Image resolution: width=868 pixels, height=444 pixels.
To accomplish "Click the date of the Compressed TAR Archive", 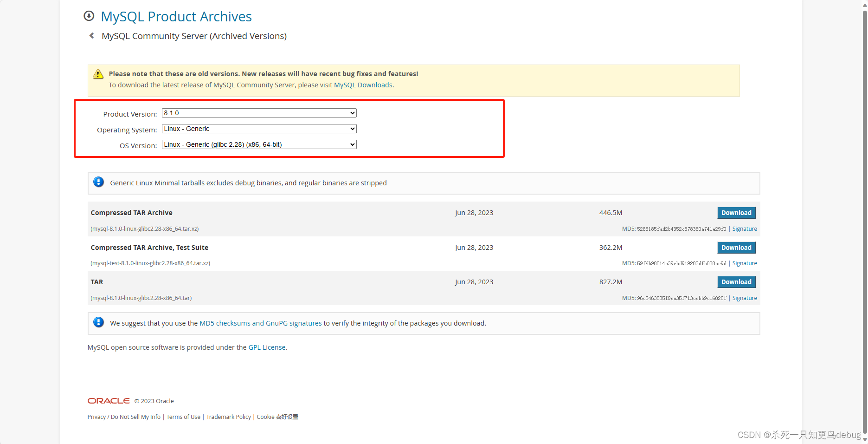I will 474,213.
